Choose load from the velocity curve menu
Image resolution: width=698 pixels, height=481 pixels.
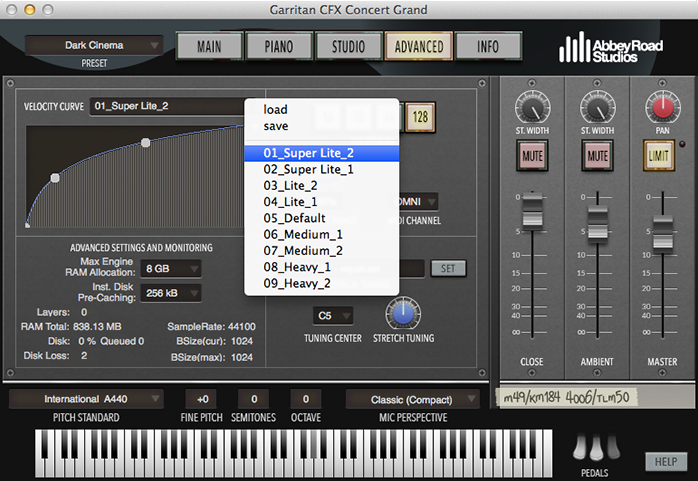tap(321, 109)
